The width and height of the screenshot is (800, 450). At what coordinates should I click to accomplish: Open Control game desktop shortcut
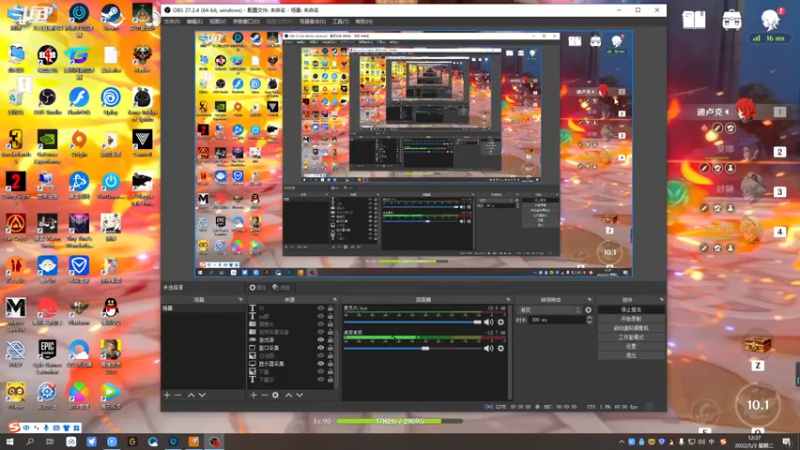coord(142,143)
